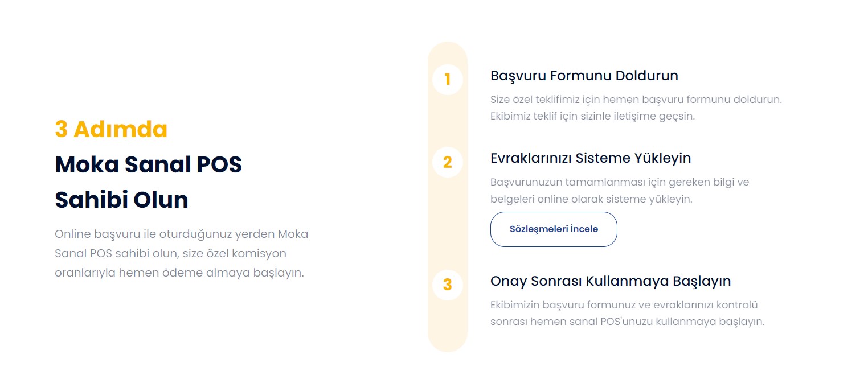This screenshot has height=379, width=868.
Task: Click the oranlarıyla hemen ödeme almaya line
Action: point(179,273)
